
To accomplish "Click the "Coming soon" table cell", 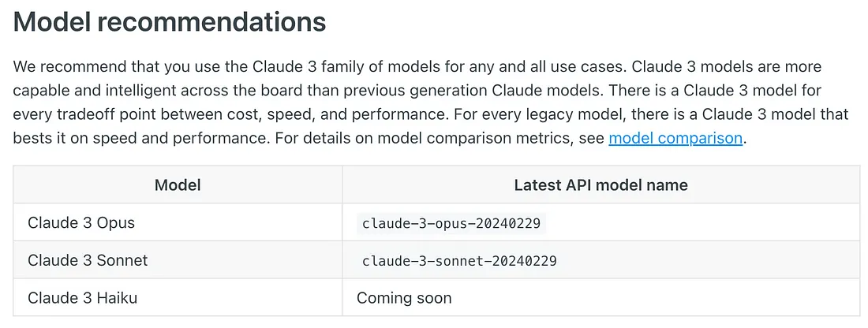I will (404, 298).
